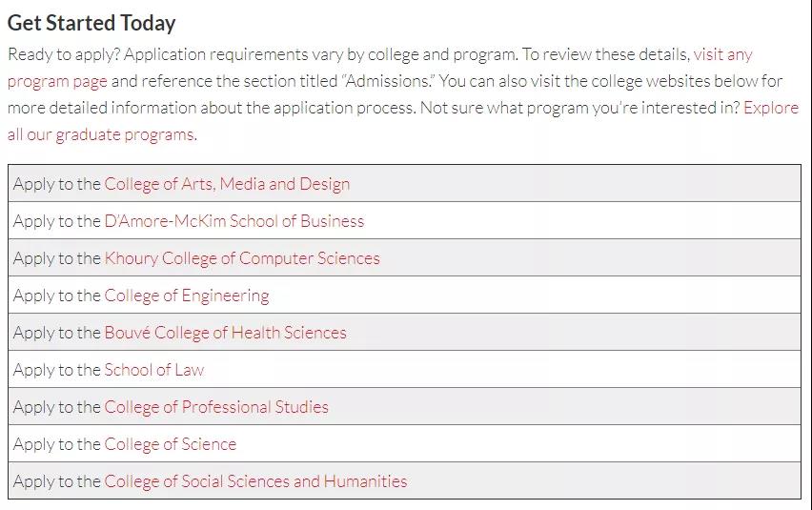
Task: Click 'Apply to the' text before Bouvé College
Action: click(56, 333)
